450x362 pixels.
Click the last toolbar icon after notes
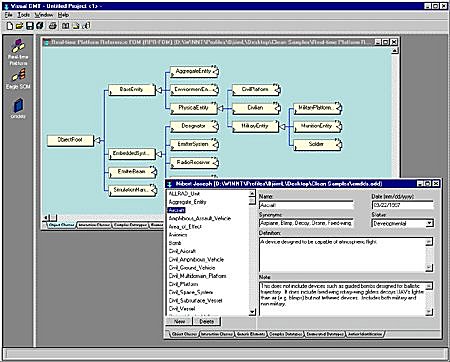point(86,26)
